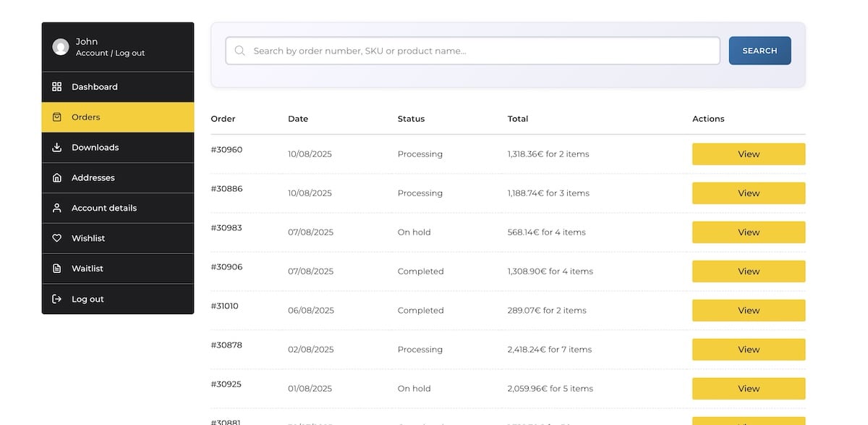Open order #30983 with its View button
This screenshot has height=425, width=868.
tap(749, 232)
